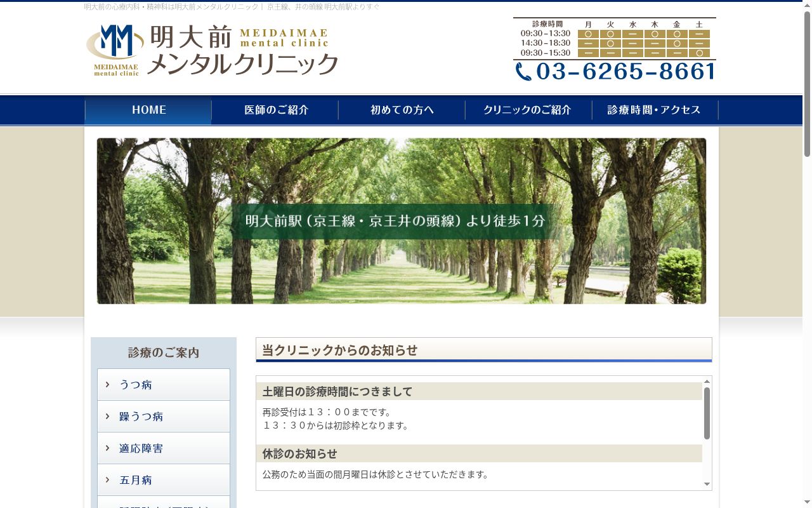The width and height of the screenshot is (812, 508).
Task: Open the HOME navigation tab
Action: tap(148, 110)
